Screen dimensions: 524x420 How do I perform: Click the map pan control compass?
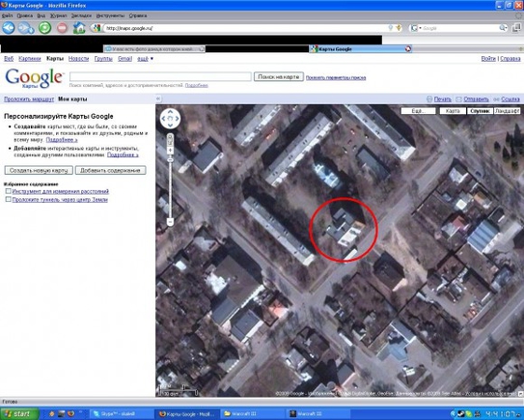(170, 119)
